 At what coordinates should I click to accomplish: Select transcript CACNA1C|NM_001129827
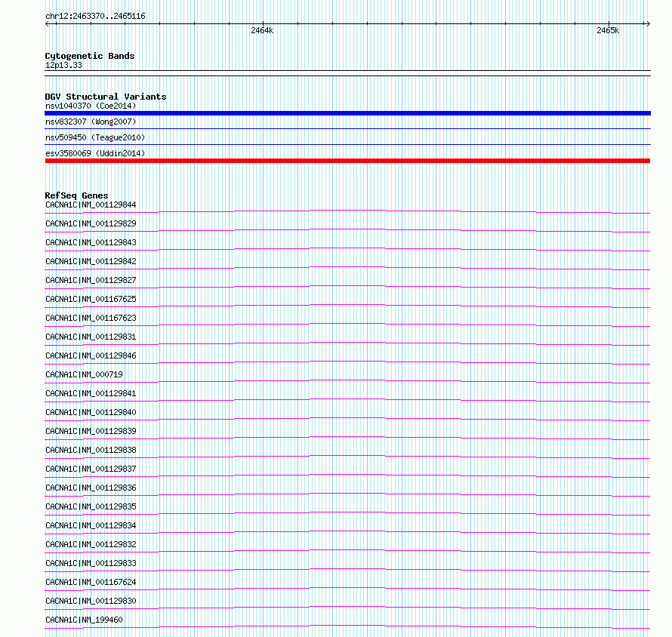point(91,280)
